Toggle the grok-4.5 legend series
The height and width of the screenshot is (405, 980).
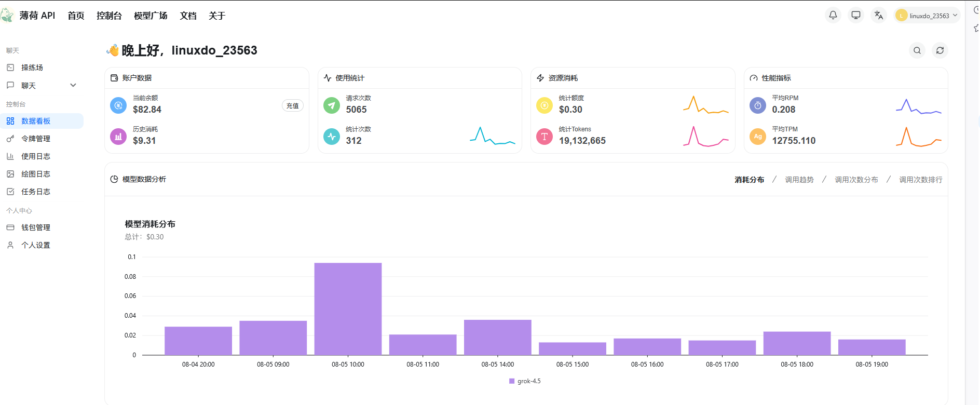coord(525,381)
